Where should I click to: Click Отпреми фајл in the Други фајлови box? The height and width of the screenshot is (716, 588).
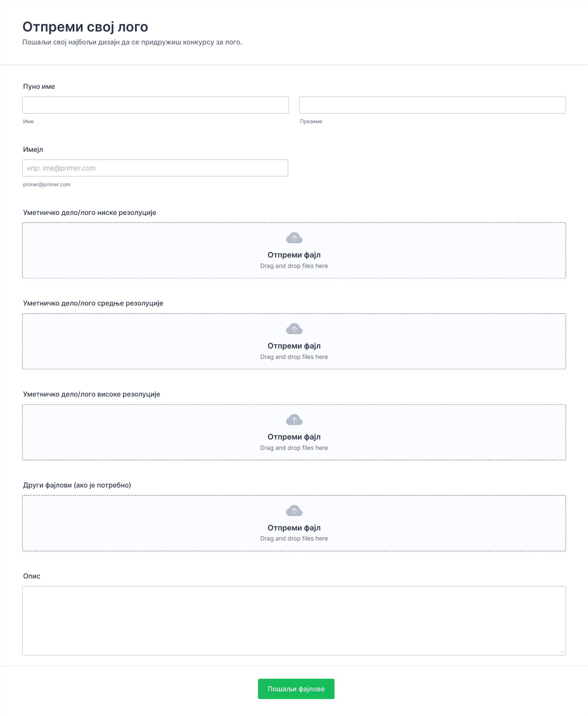[x=294, y=528]
